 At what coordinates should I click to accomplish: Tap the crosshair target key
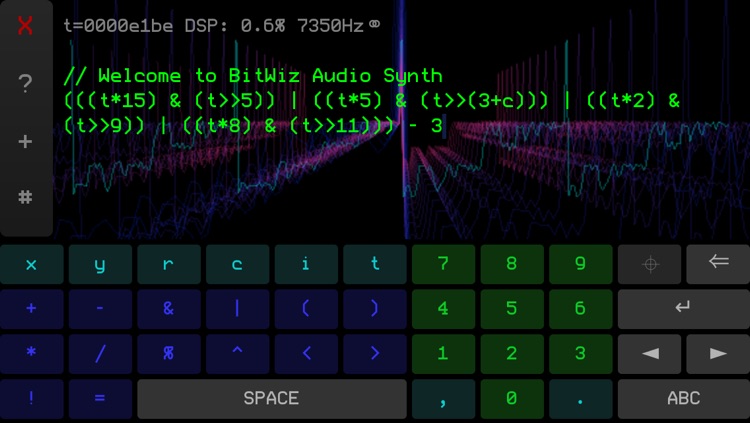650,264
